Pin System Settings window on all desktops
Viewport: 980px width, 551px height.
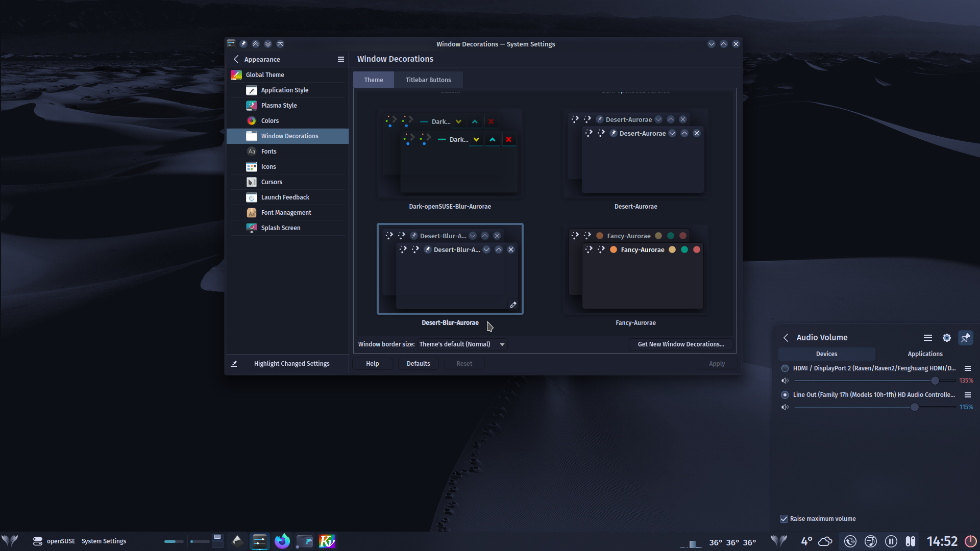click(x=243, y=44)
